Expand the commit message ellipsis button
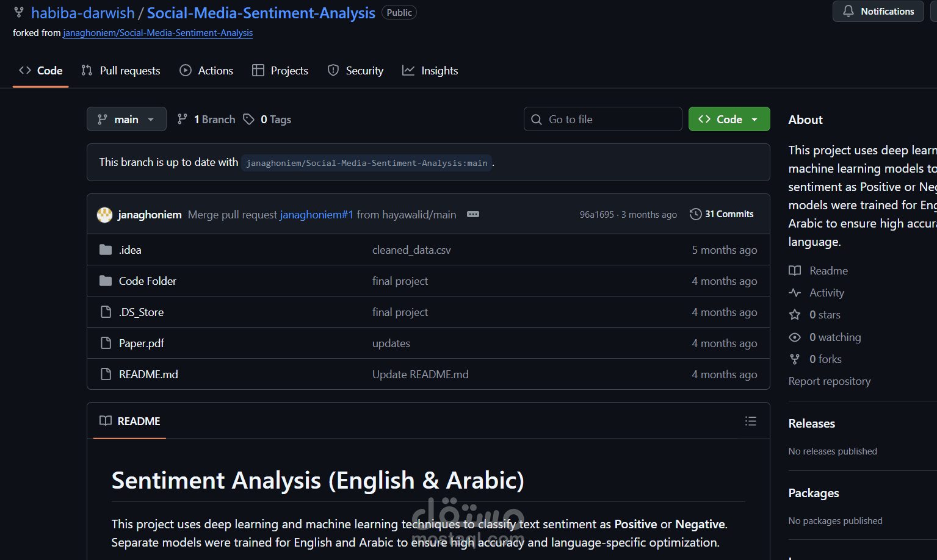 click(473, 214)
